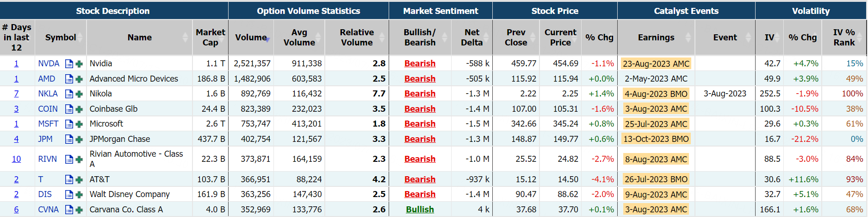
Task: Sort using the Earnings column arrows
Action: tap(688, 38)
